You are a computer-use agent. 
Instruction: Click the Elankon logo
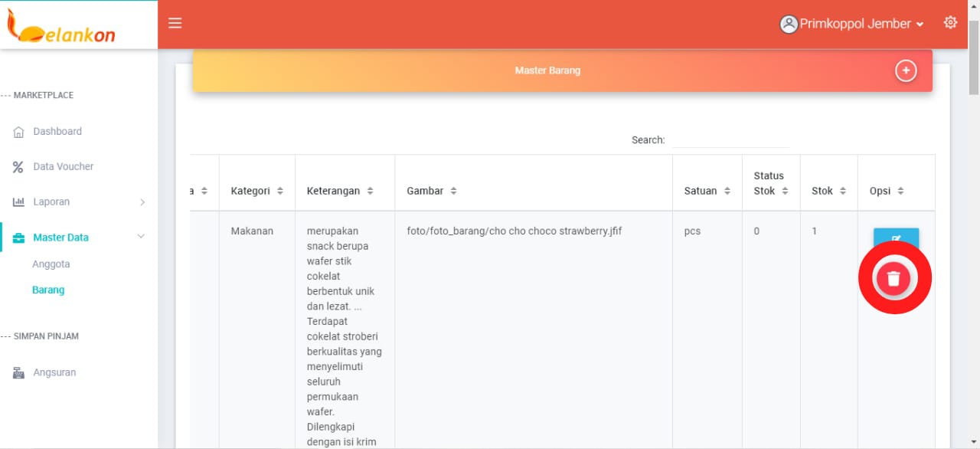pos(61,26)
